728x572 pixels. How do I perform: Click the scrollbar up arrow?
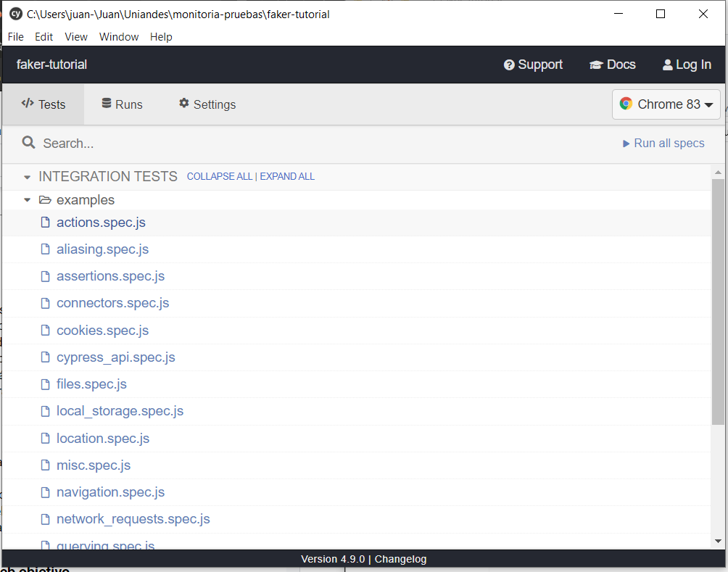pyautogui.click(x=718, y=173)
